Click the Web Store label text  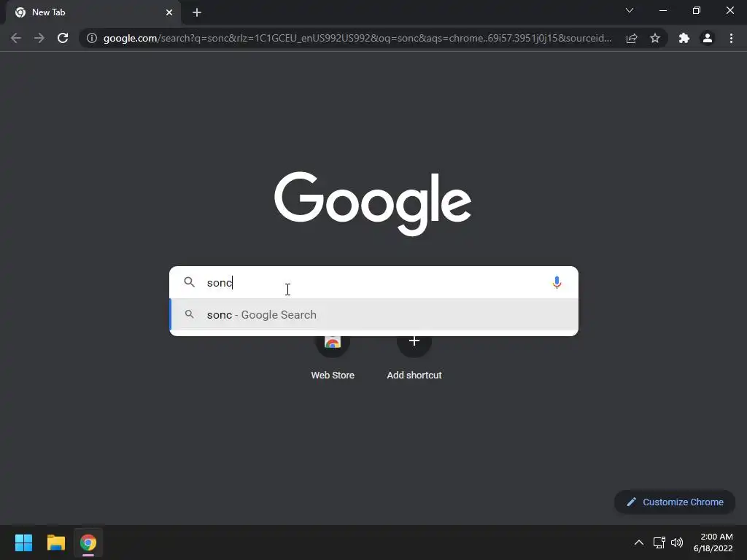[x=333, y=376]
